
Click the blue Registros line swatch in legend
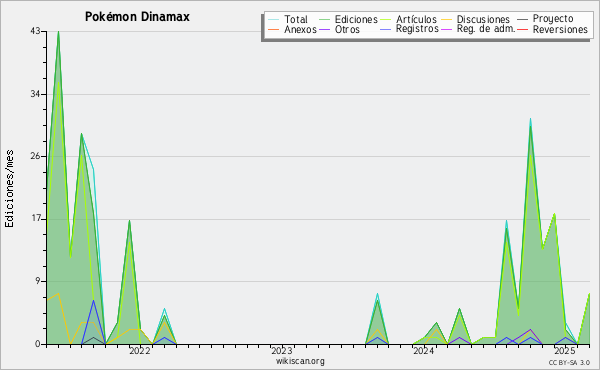pos(385,29)
